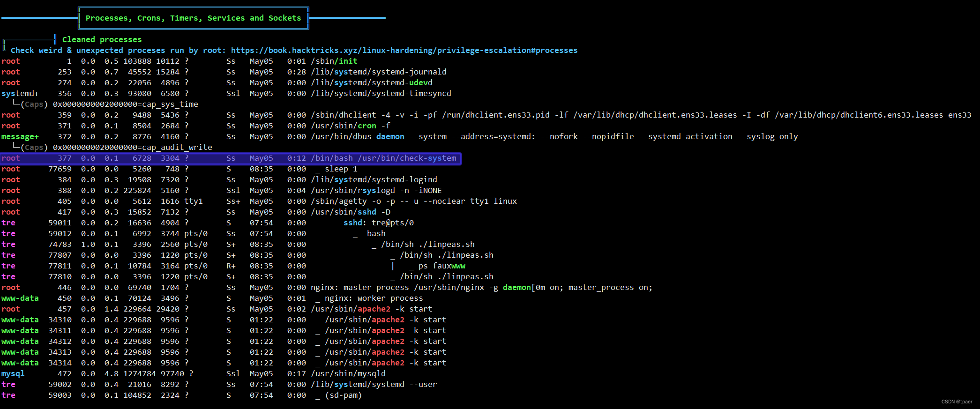Screen dimensions: 980x409
Task: Select the 'systemd-logind' process command
Action: (x=374, y=179)
